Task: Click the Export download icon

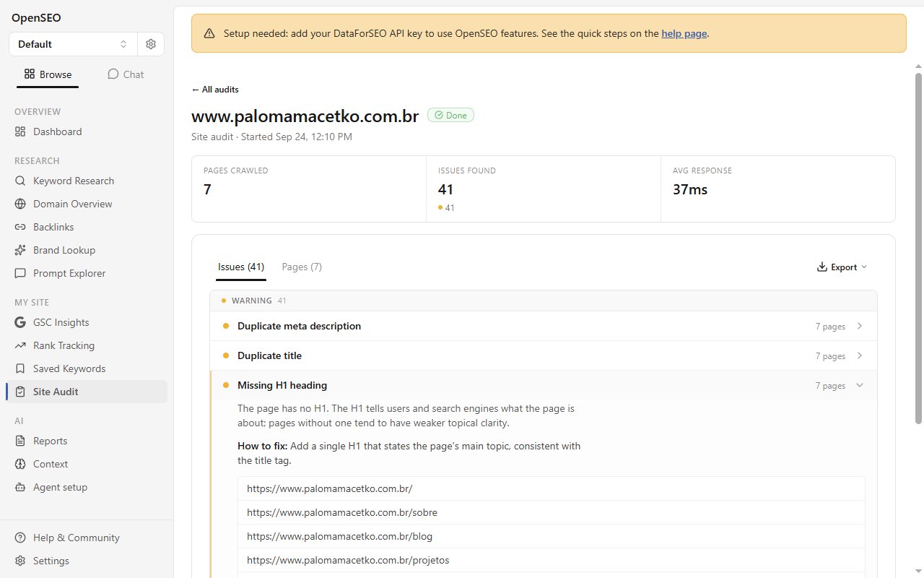Action: (x=821, y=267)
